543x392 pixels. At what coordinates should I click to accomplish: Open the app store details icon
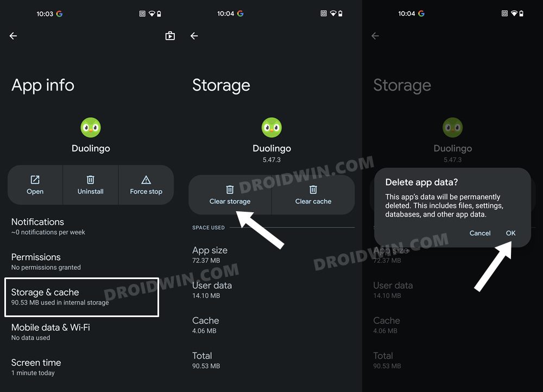click(x=170, y=36)
